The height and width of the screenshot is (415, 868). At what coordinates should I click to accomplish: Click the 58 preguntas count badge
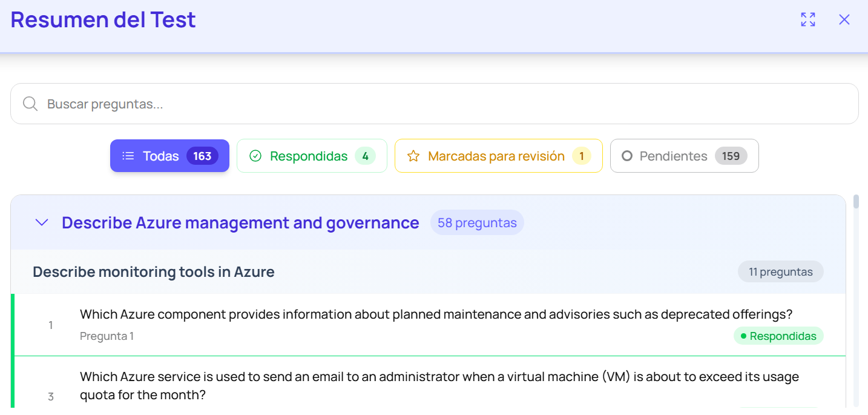click(x=477, y=223)
